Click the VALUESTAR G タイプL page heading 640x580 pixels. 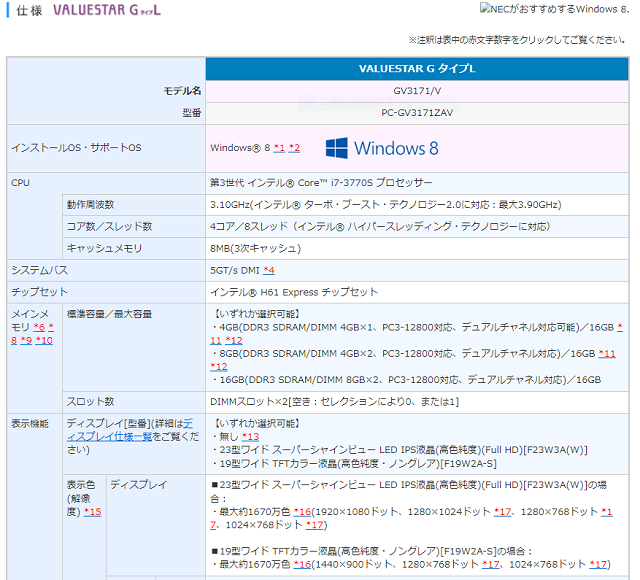click(x=107, y=10)
